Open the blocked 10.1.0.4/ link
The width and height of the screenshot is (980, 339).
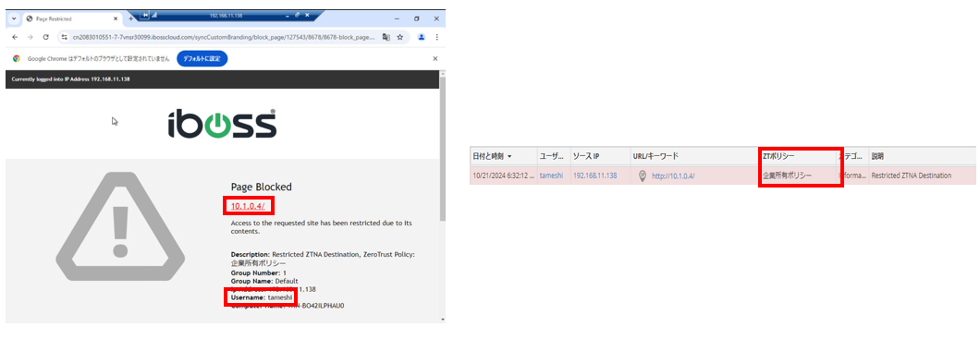[x=248, y=206]
